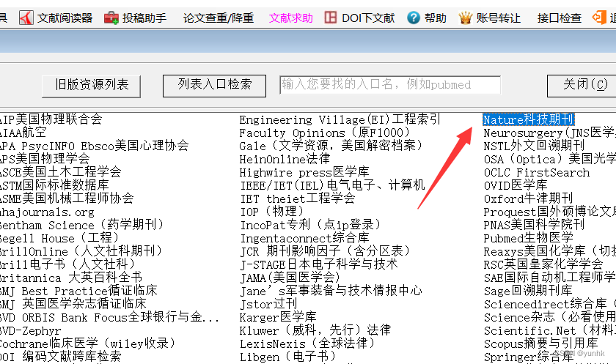This screenshot has height=364, width=616.
Task: Select IncoPat专利（点ip登录）entry
Action: pyautogui.click(x=311, y=225)
